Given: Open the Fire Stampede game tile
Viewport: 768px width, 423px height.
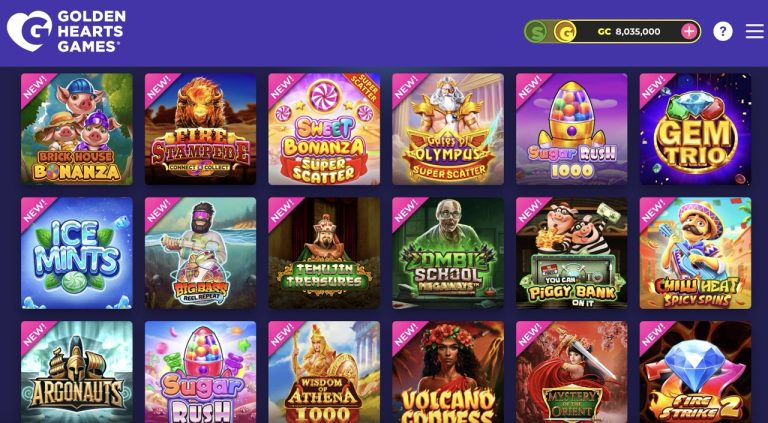Looking at the screenshot, I should [x=200, y=129].
